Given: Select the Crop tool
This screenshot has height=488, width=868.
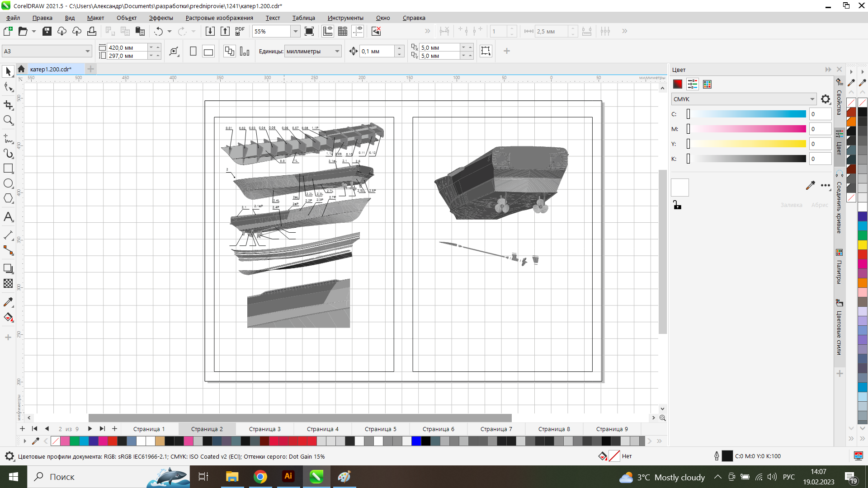Looking at the screenshot, I should click(x=8, y=105).
